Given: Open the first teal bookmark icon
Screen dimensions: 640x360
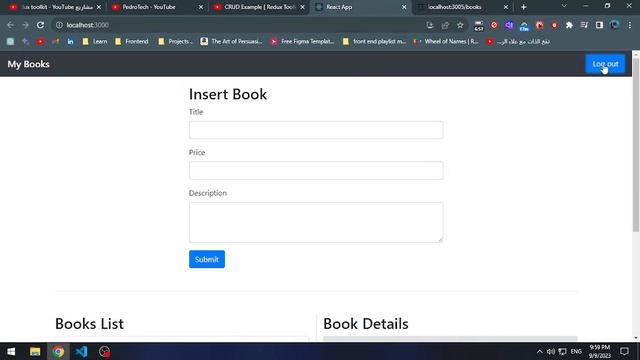Looking at the screenshot, I should (10, 41).
